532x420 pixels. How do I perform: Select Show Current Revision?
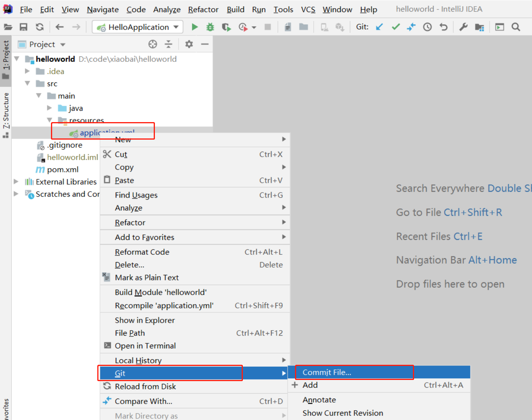[x=379, y=413]
